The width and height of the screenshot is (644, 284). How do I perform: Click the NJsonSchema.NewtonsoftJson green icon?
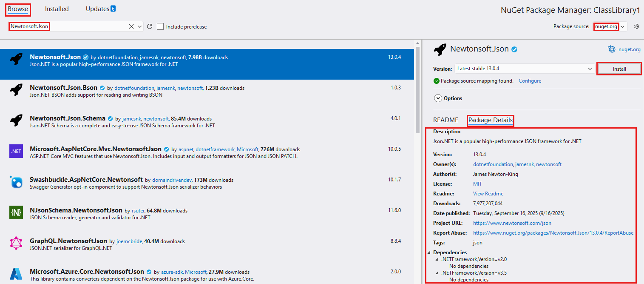pos(16,212)
